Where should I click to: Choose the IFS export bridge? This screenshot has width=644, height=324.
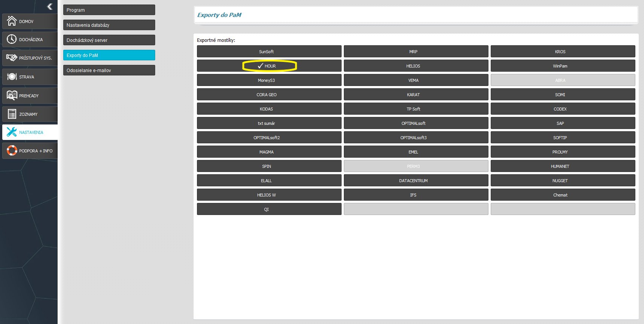416,195
